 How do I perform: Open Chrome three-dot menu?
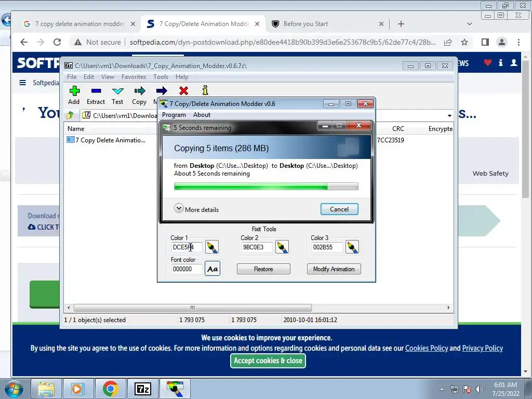tap(518, 42)
